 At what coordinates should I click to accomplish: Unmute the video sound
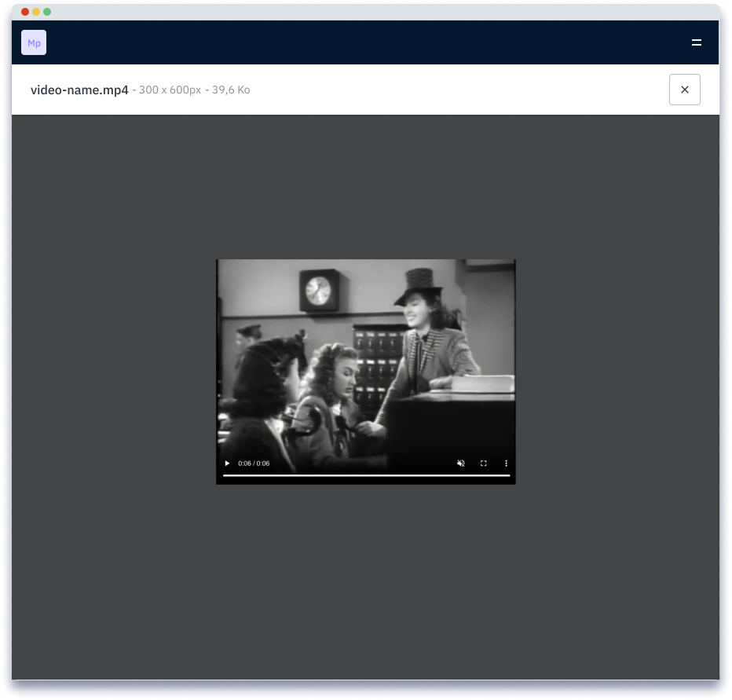pos(461,464)
